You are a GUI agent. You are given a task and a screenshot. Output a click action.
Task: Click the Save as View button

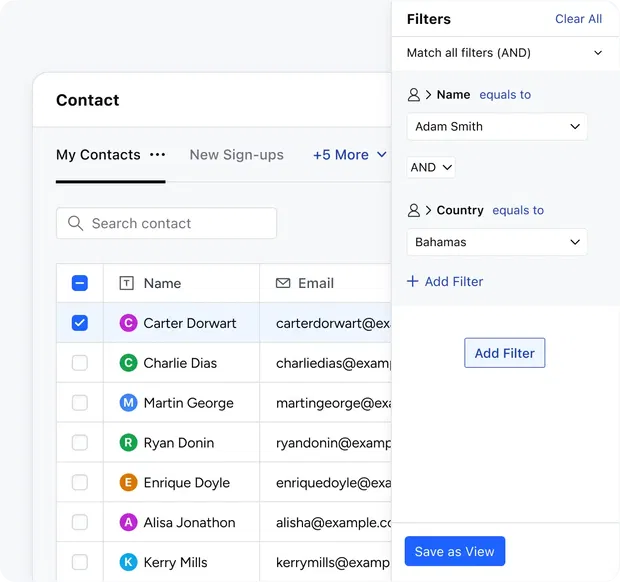point(455,551)
